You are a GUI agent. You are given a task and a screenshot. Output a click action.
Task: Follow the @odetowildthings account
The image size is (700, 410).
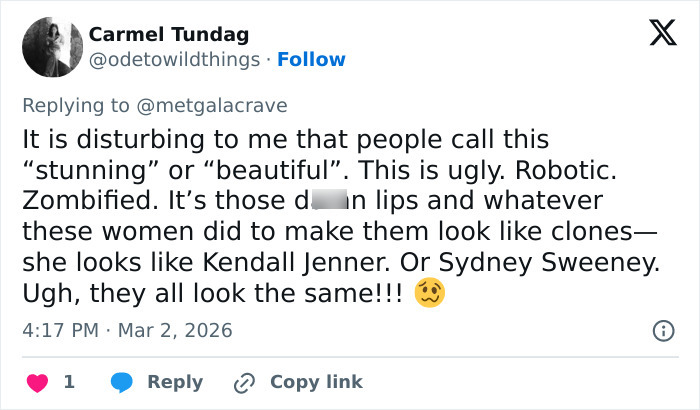pos(311,60)
